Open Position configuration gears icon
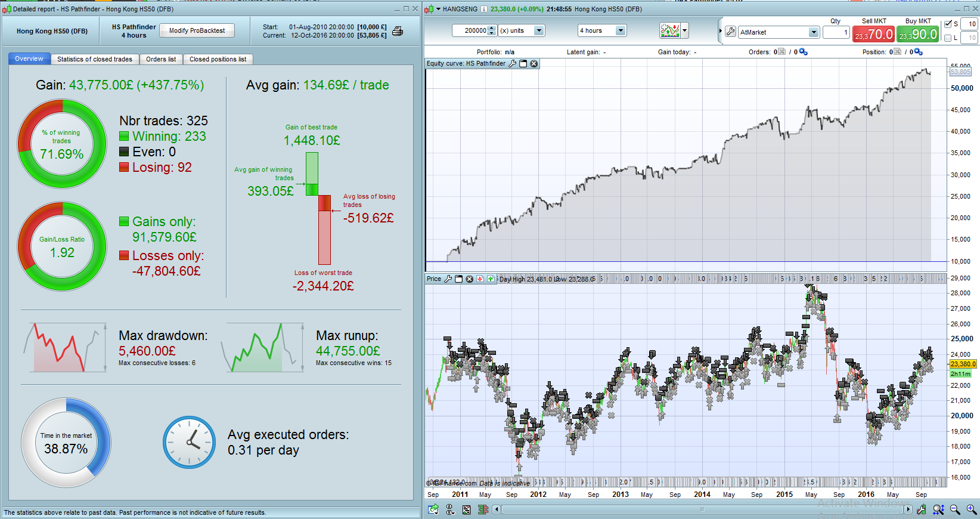The width and height of the screenshot is (980, 519). [x=918, y=52]
